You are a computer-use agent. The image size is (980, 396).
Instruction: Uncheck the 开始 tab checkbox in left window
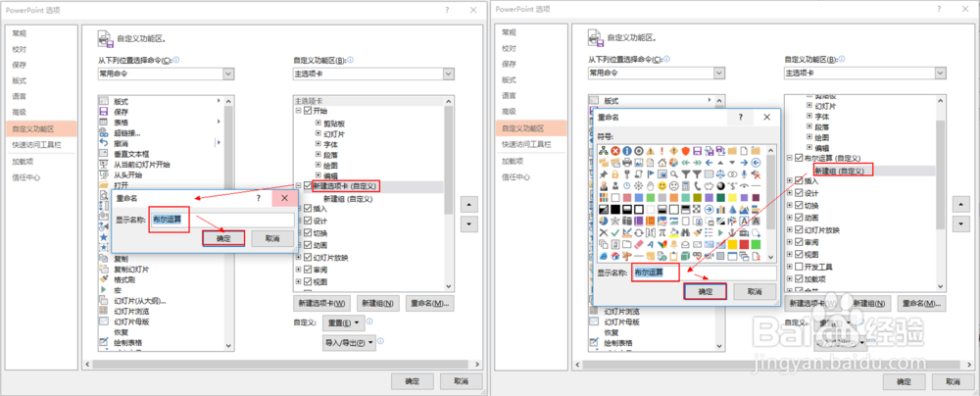coord(308,110)
